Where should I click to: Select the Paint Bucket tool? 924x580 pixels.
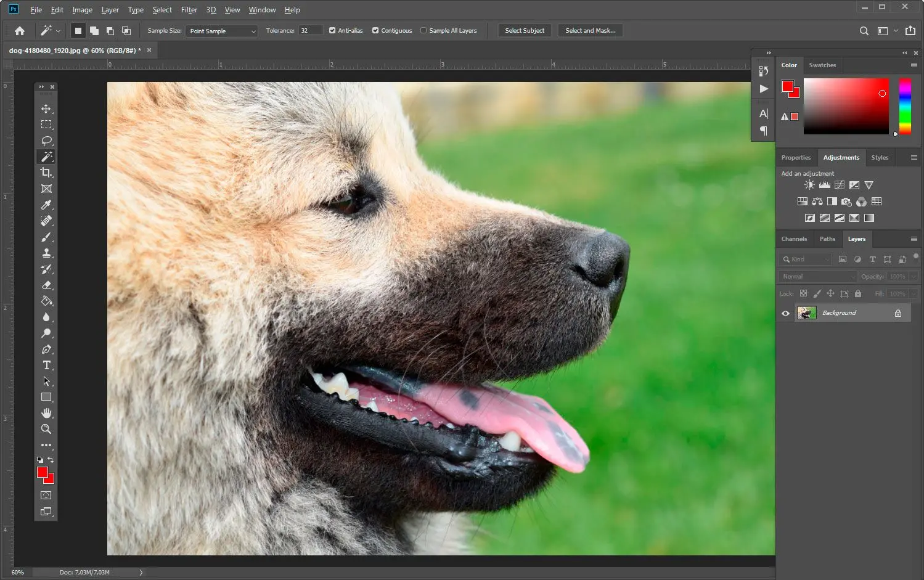46,301
